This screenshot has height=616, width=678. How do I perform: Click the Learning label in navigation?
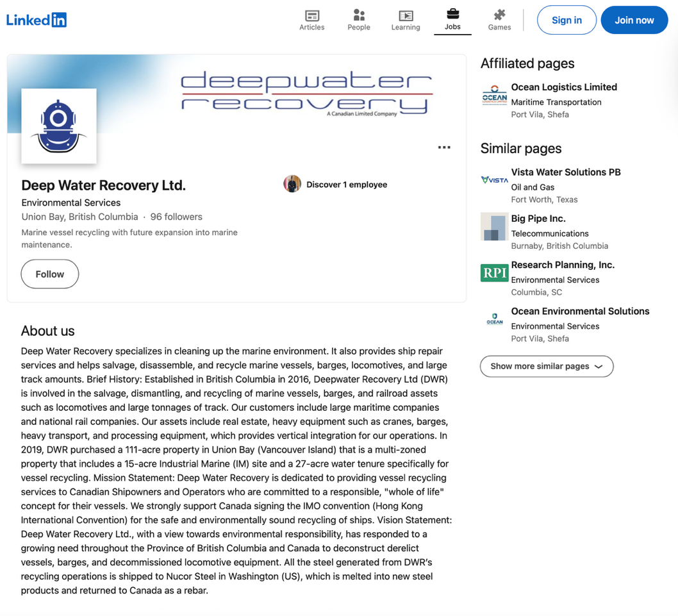click(x=406, y=28)
